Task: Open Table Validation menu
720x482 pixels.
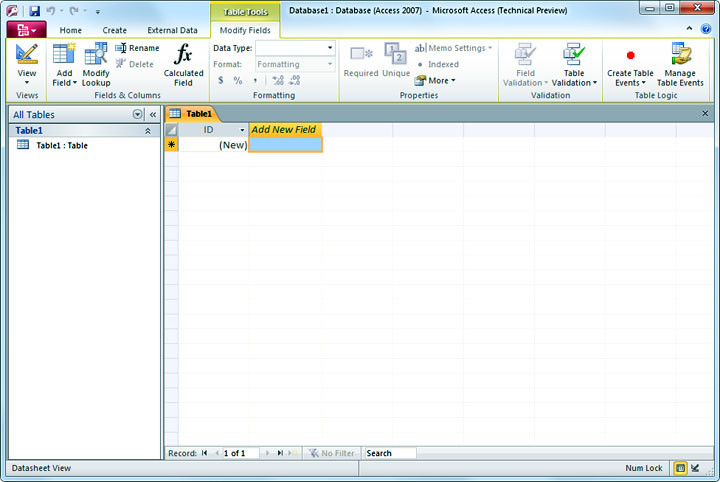Action: pos(574,64)
